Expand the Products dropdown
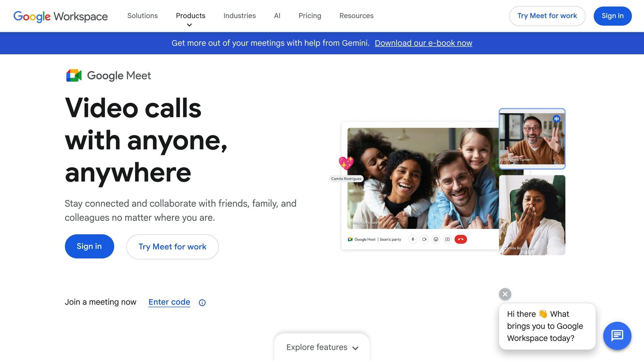 click(x=190, y=16)
